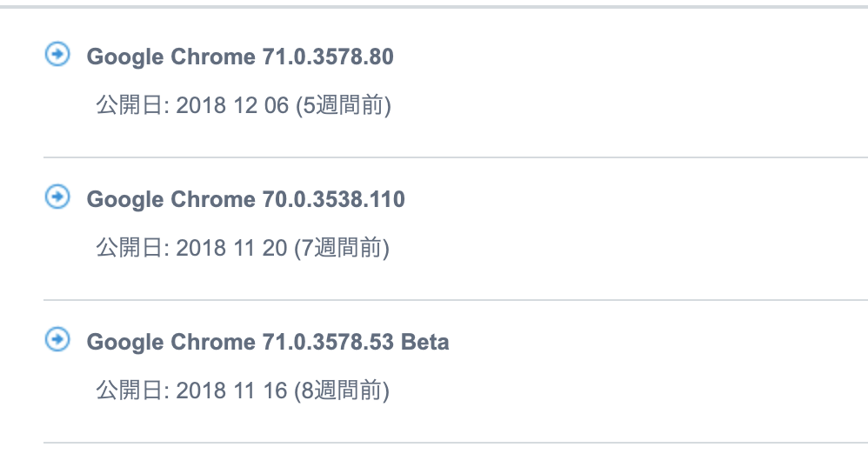Click the arrow icon beside Chrome 70.0.3538.110

point(57,197)
